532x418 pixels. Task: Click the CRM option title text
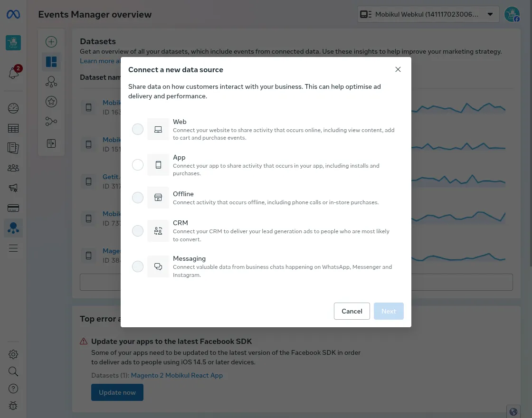(x=180, y=223)
